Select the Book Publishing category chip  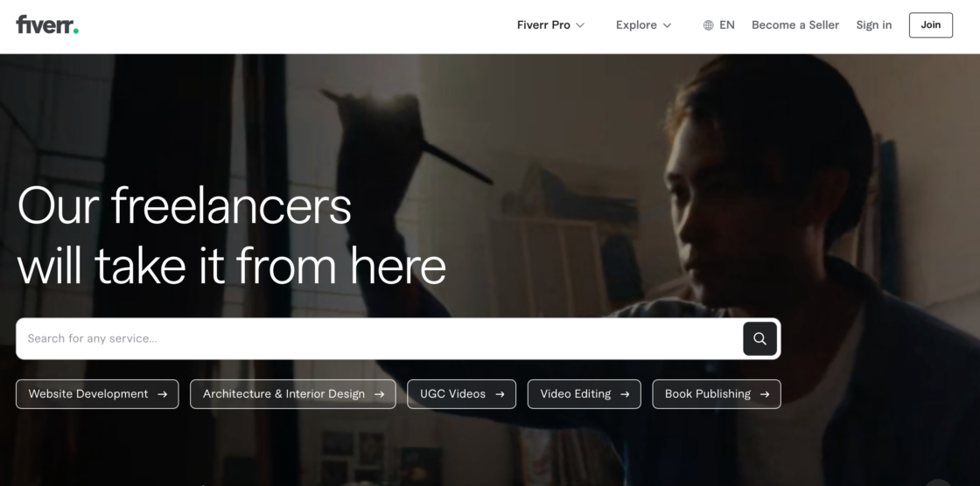(717, 394)
